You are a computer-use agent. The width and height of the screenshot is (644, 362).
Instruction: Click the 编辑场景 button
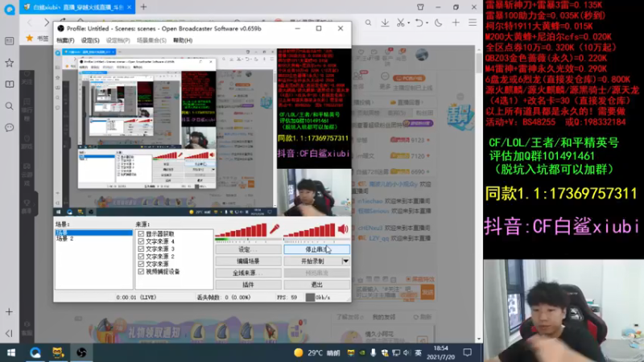[248, 261]
